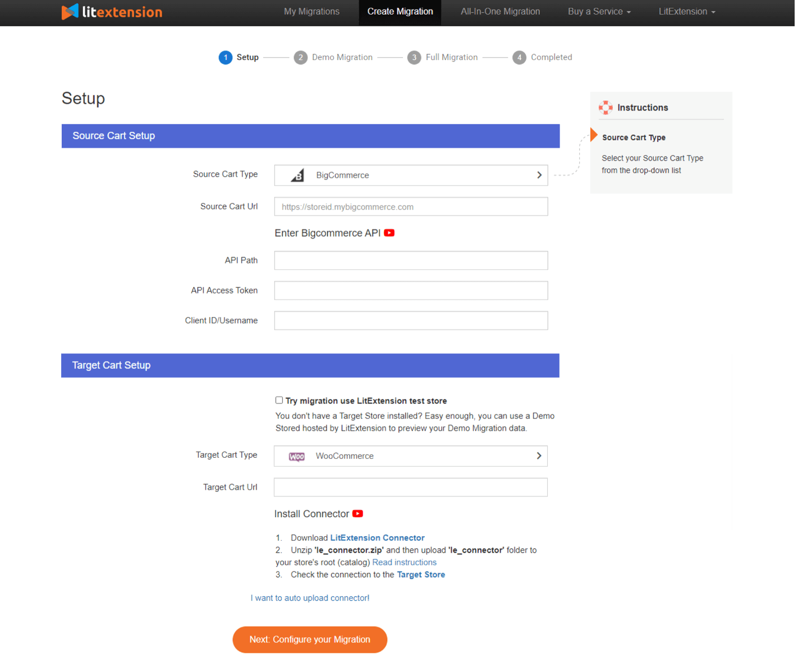Click the LitExtension logo

(x=112, y=12)
